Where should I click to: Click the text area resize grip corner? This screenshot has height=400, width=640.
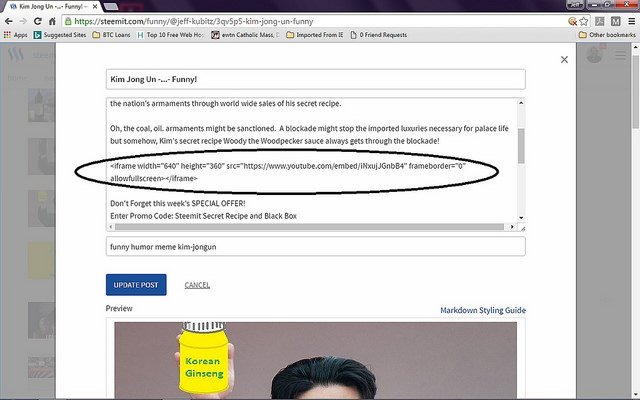click(x=522, y=228)
